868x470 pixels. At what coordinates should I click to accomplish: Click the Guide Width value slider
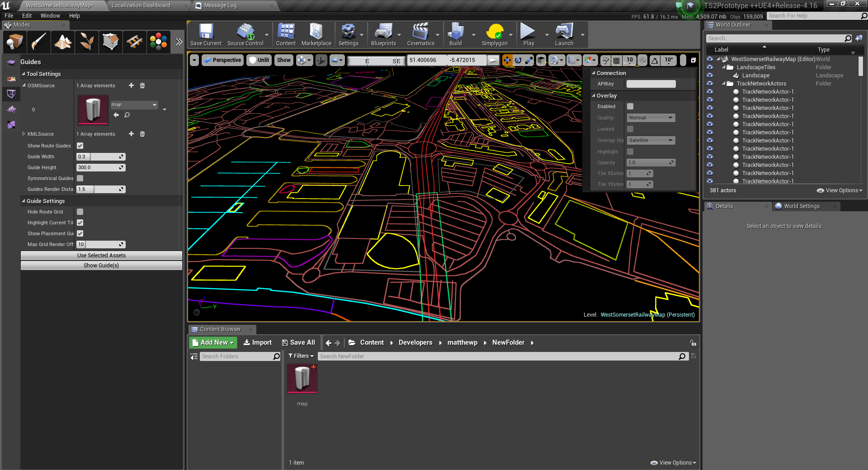pos(100,157)
